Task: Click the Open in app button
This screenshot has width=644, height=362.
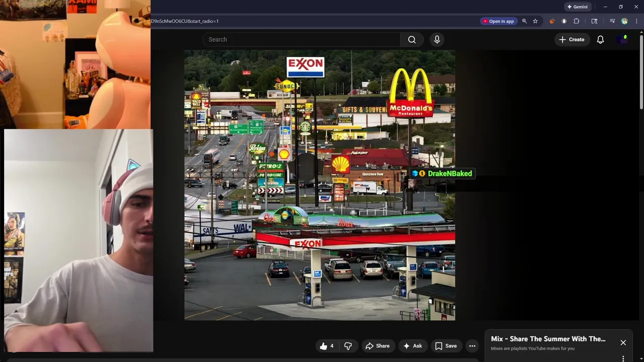Action: 498,21
